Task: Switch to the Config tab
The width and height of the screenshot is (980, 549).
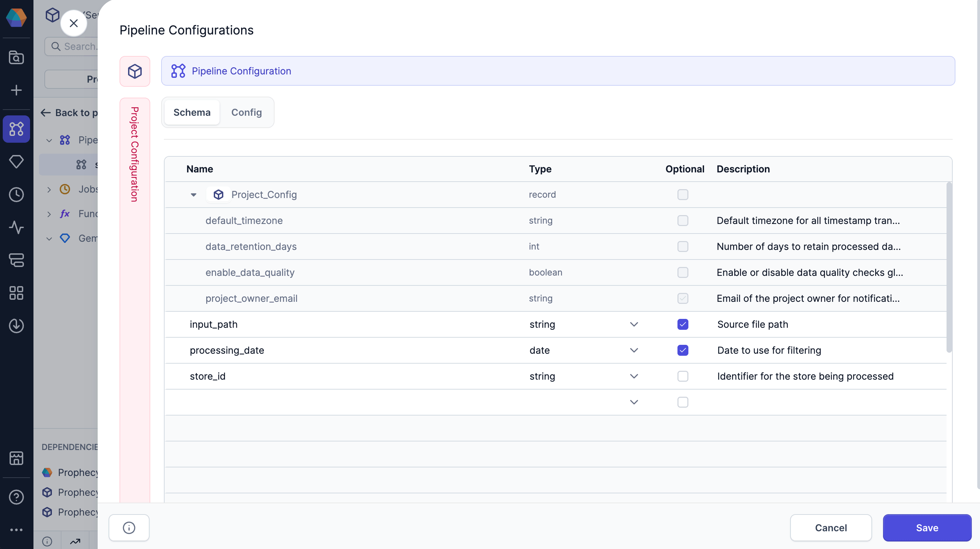Action: 246,112
